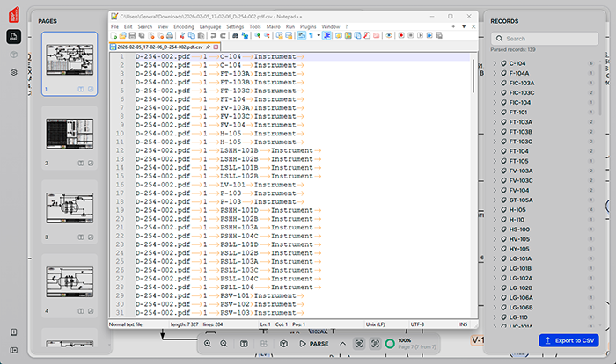Click the Undo arrow icon
The height and width of the screenshot is (364, 616).
pos(213,36)
